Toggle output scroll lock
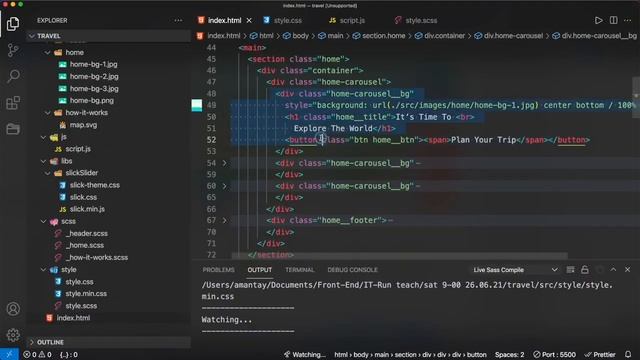 tap(584, 270)
